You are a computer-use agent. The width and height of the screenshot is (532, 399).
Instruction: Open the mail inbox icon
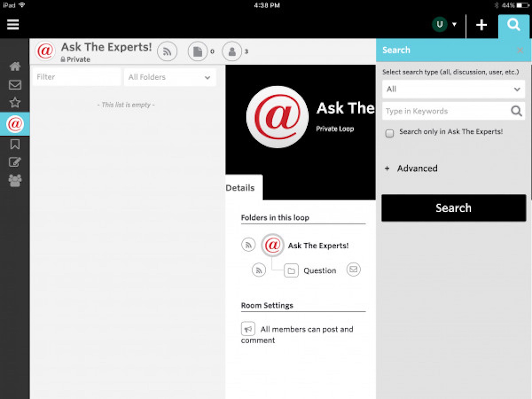[x=15, y=85]
